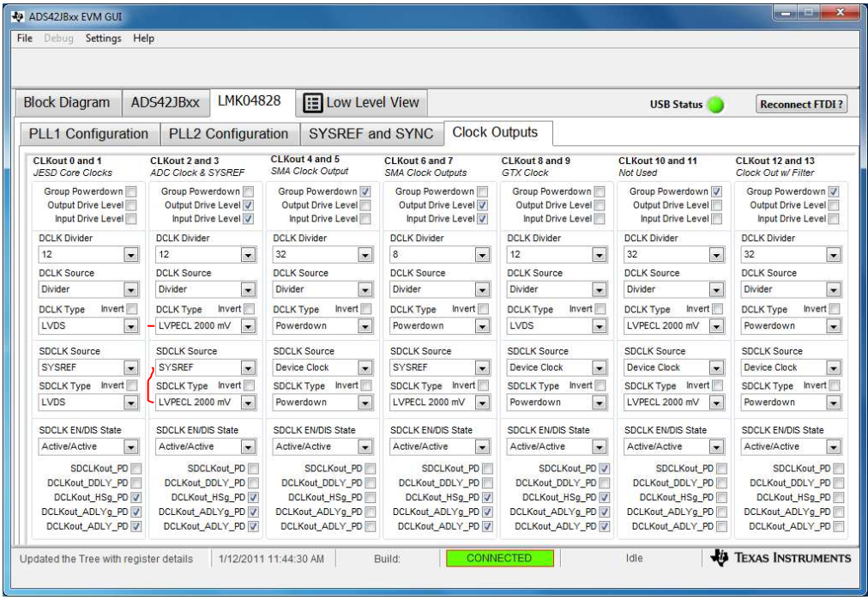Click the 'Build:' status bar label
The height and width of the screenshot is (600, 868).
tap(387, 559)
